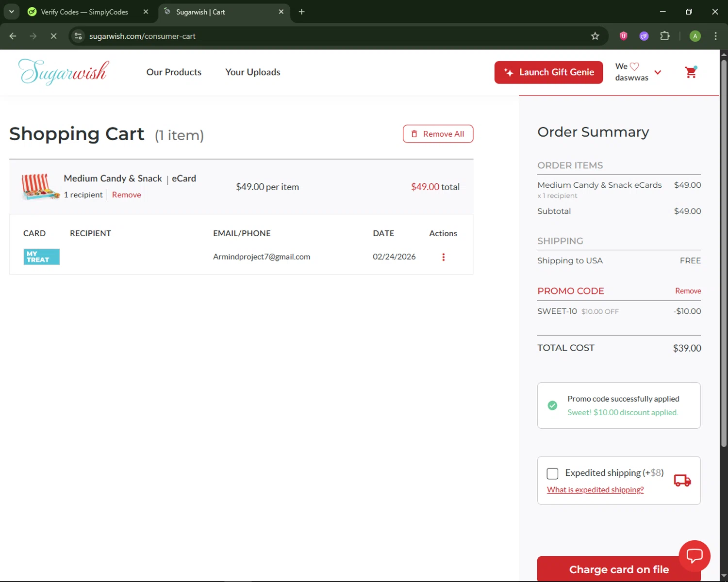Close the Sugarwish Cart tab

(x=281, y=12)
